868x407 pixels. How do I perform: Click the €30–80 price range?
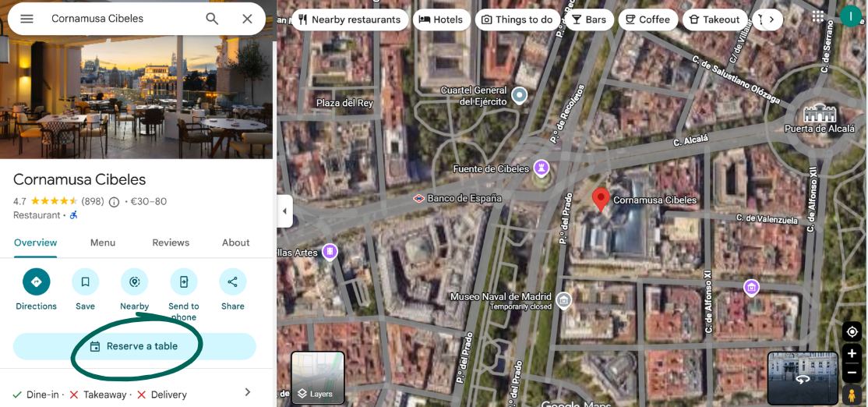pyautogui.click(x=148, y=202)
